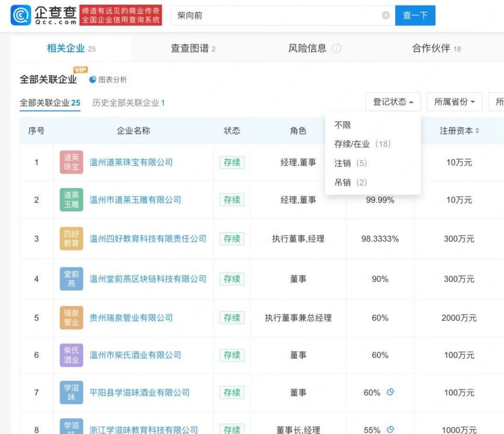Click the 柴氏酒业 company avatar icon

coord(71,355)
